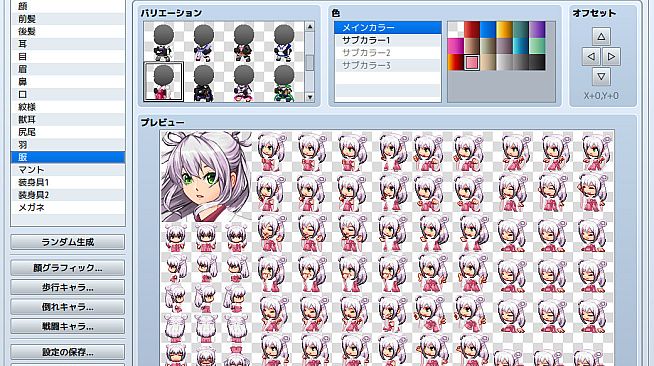Image resolution: width=654 pixels, height=366 pixels.
Task: Select the lavender and white outfit variation
Action: 204,42
